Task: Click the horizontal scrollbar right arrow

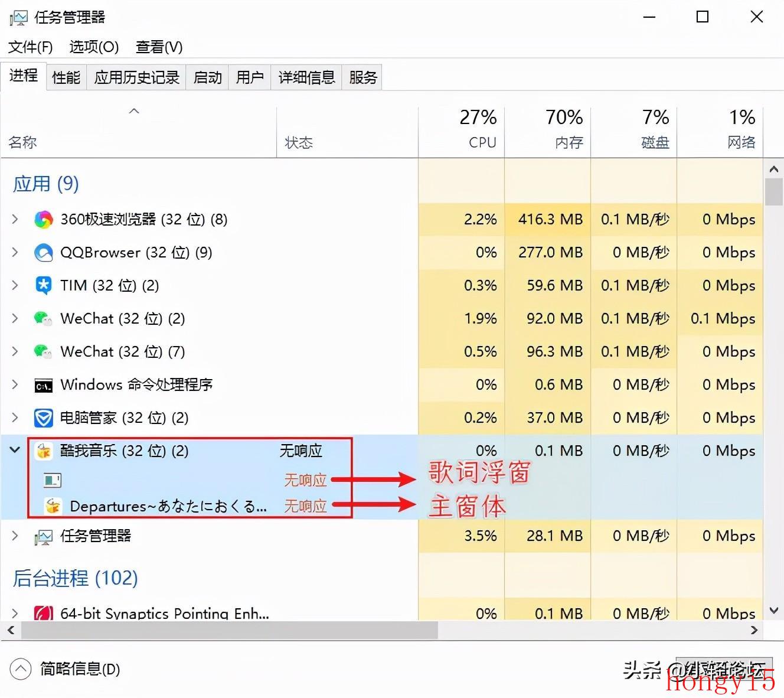Action: [x=754, y=630]
